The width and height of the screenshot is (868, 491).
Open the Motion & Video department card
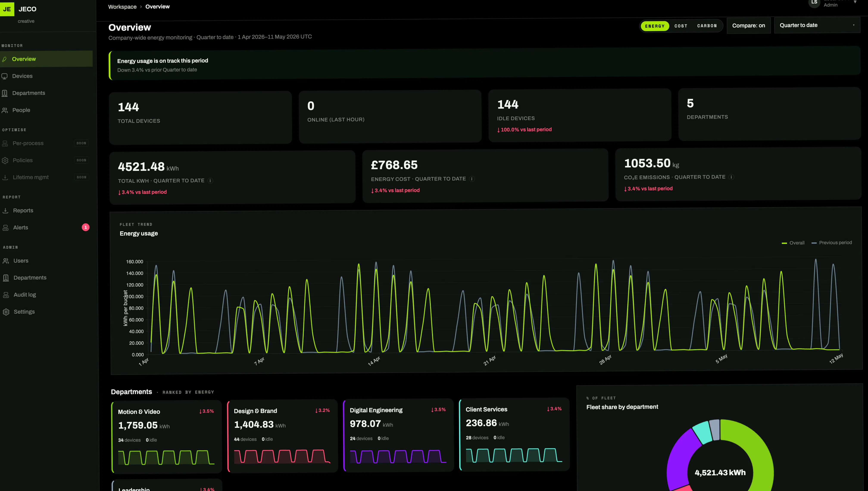(166, 437)
